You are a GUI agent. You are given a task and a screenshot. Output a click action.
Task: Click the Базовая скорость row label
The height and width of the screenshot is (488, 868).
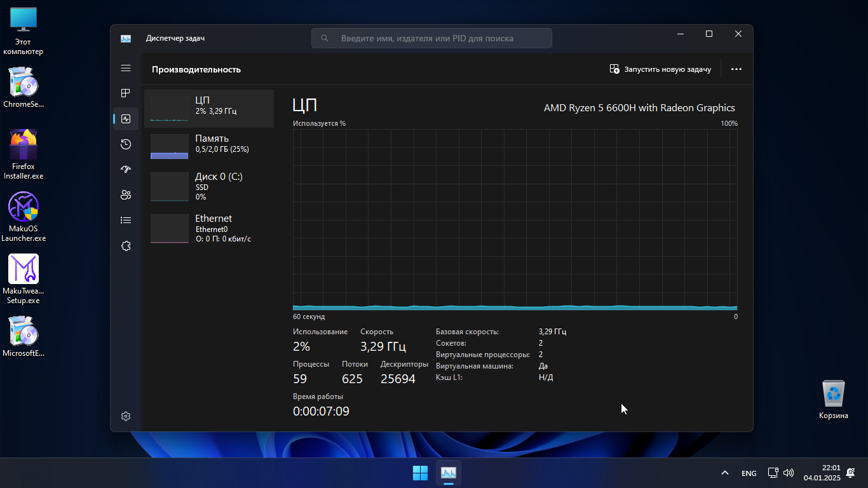pos(467,332)
